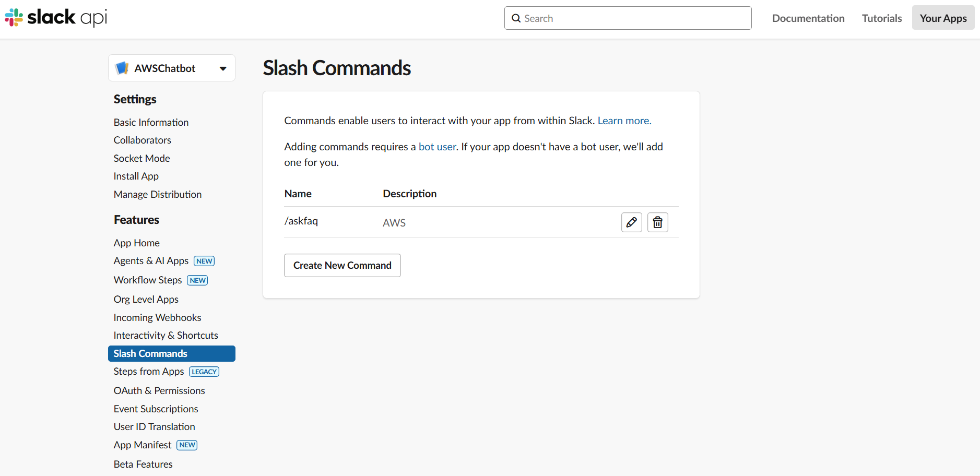Click the search magnifier icon
The width and height of the screenshot is (980, 476).
tap(516, 18)
